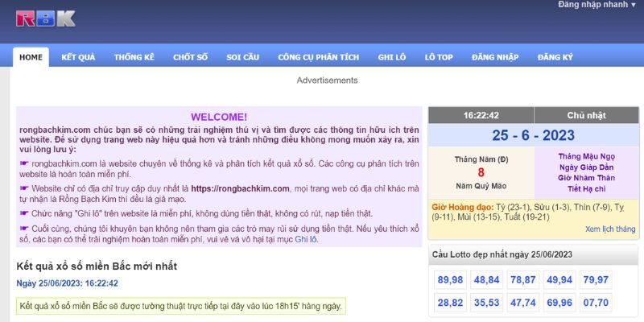Click the clock 16:22:42 in calendar header
This screenshot has width=644, height=322.
481,115
